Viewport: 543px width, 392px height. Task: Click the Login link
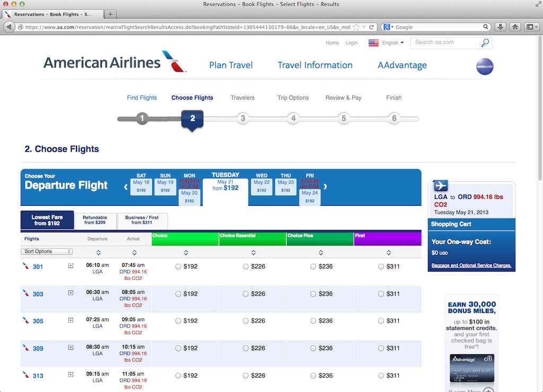[351, 43]
